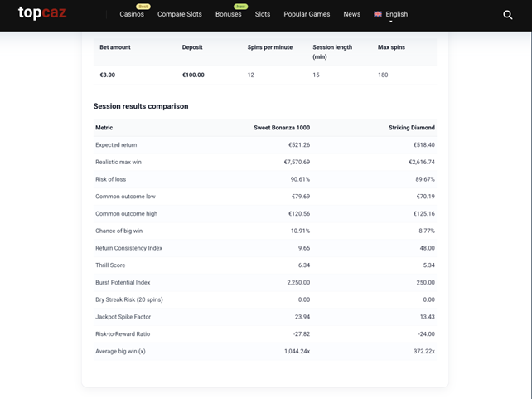Click the Sweet Bonanza 1000 column header

[282, 128]
